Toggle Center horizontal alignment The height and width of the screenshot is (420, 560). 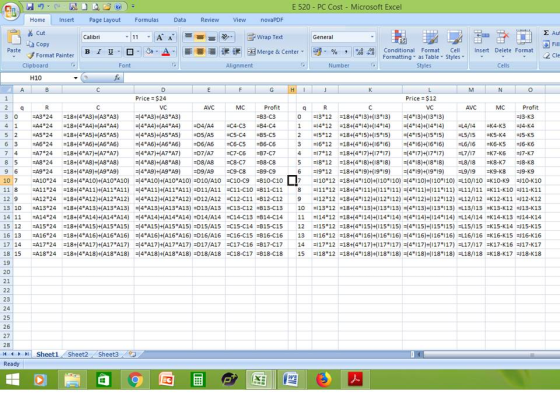(x=200, y=52)
